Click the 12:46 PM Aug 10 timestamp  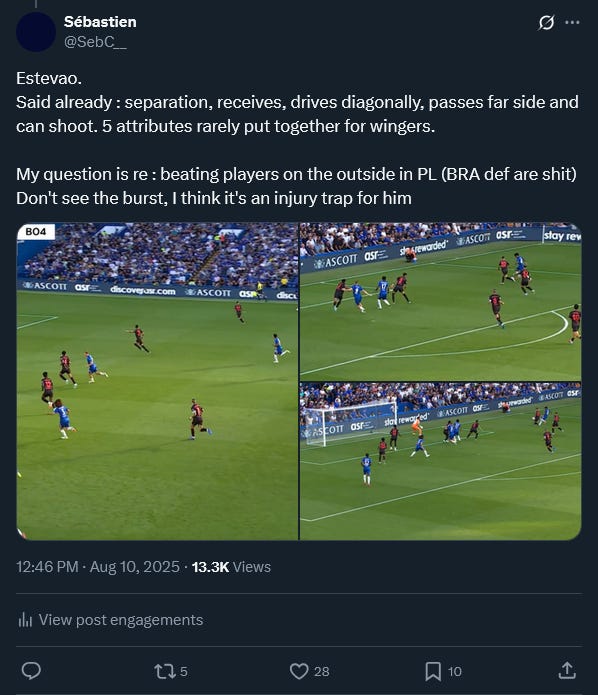coord(98,567)
